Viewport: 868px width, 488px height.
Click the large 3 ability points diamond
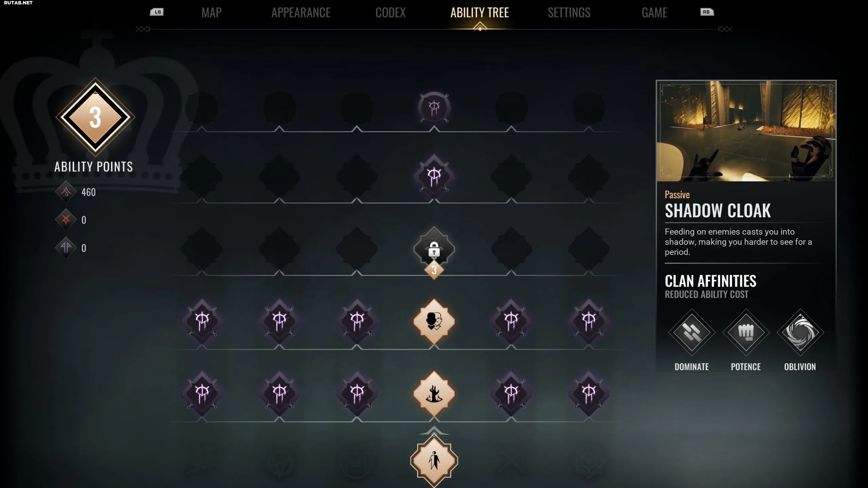click(x=95, y=117)
